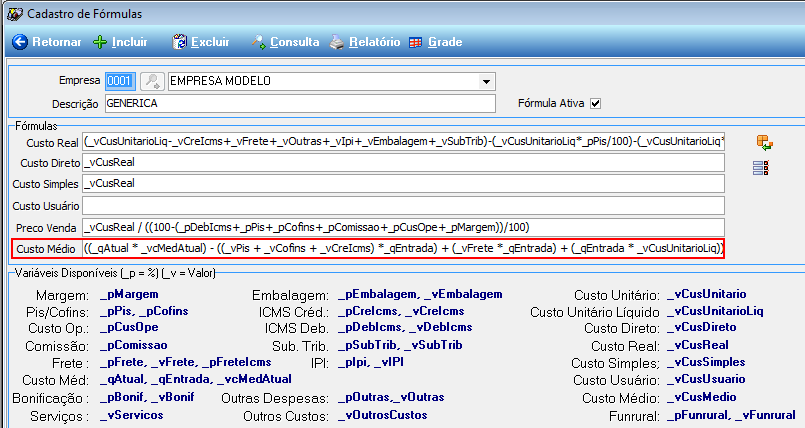Click the Excluir toolbar label

coord(210,42)
